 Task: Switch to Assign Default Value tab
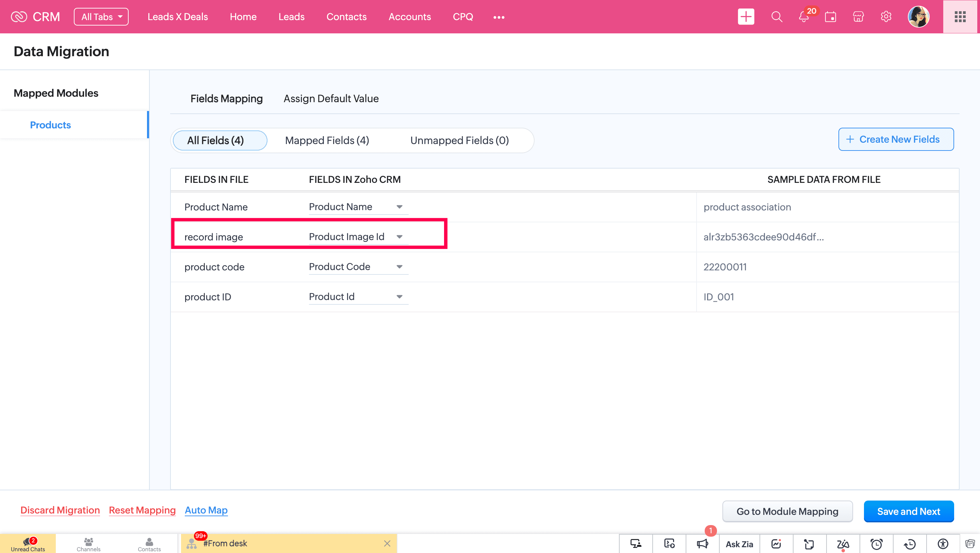tap(331, 98)
